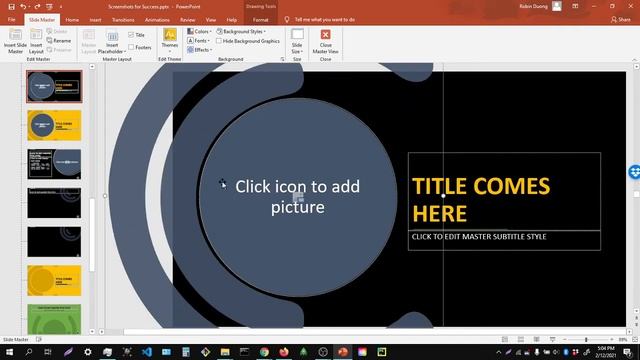This screenshot has height=360, width=640.
Task: Click Start From Beginning quick access icon
Action: point(49,7)
